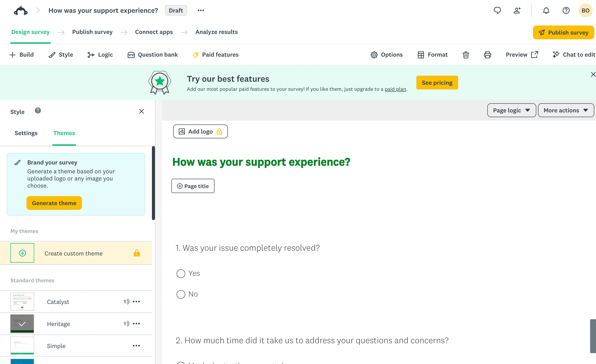Click the SurveyMonkey home logo
This screenshot has height=364, width=596.
[x=21, y=11]
